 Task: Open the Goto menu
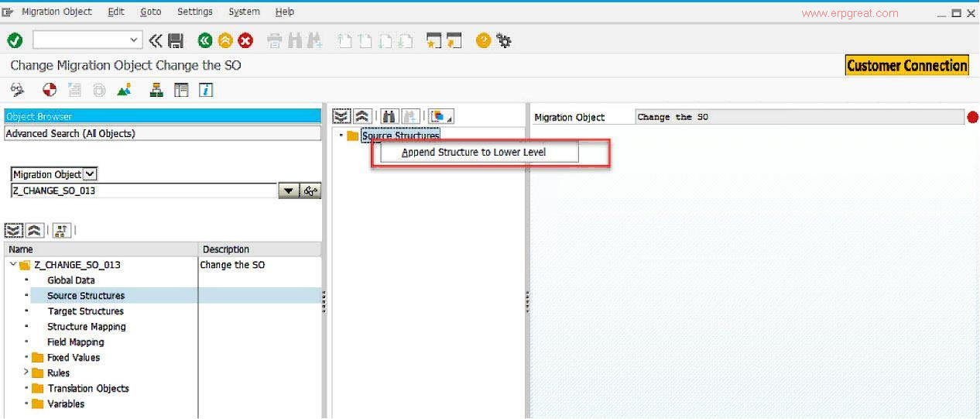tap(151, 12)
